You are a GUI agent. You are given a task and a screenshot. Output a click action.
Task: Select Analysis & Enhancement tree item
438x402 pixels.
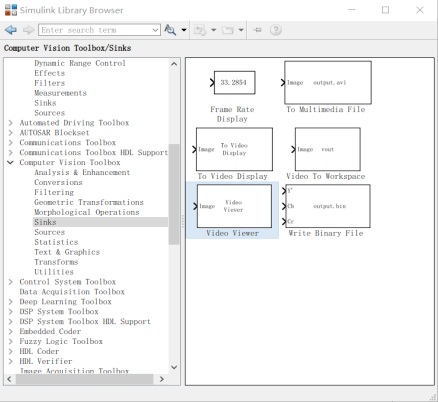pyautogui.click(x=82, y=172)
